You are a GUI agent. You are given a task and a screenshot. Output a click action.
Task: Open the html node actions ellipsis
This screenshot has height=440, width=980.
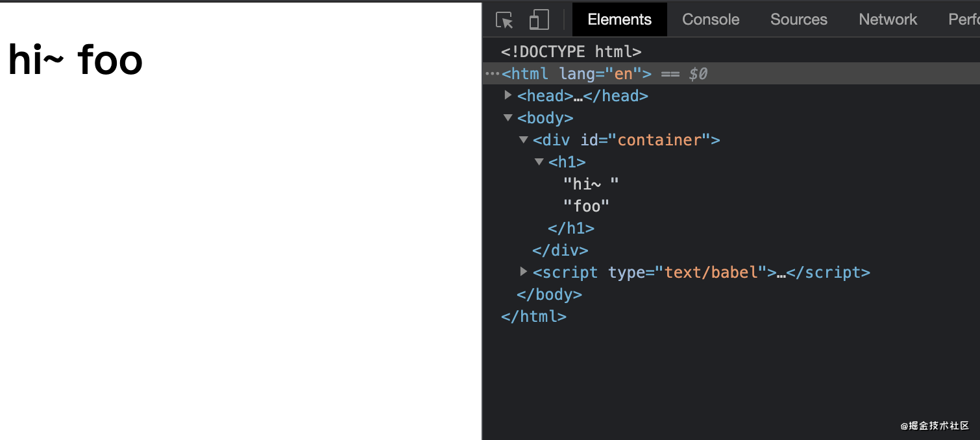(x=492, y=73)
